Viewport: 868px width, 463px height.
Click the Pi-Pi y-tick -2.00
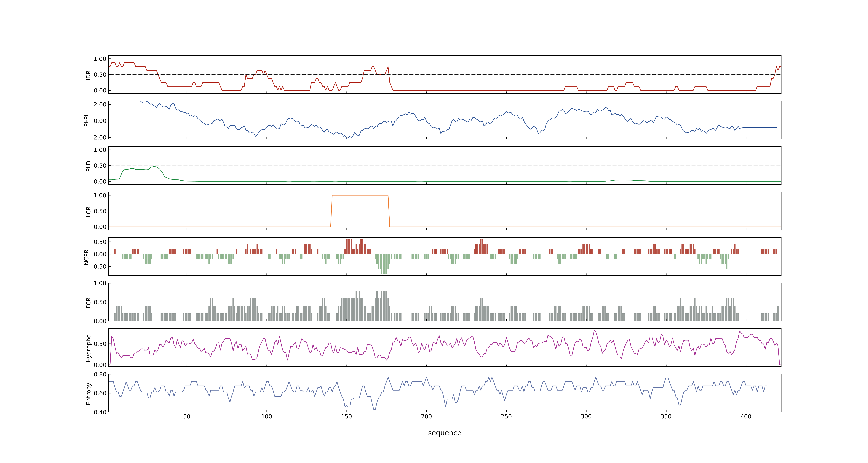click(x=99, y=138)
